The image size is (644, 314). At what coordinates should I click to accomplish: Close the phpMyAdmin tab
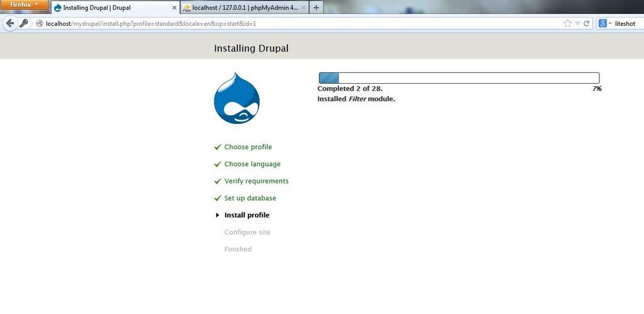304,8
